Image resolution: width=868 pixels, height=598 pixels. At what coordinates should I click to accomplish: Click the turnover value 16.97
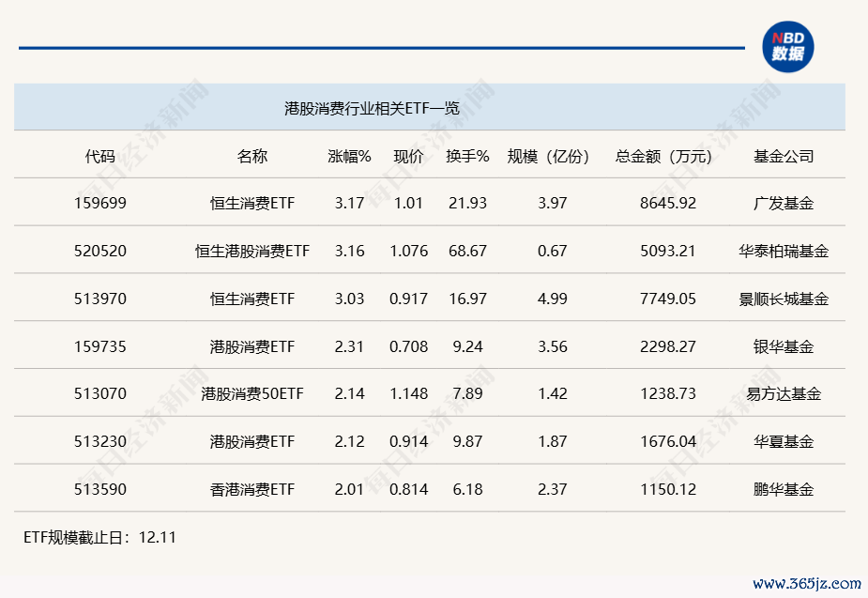(467, 299)
